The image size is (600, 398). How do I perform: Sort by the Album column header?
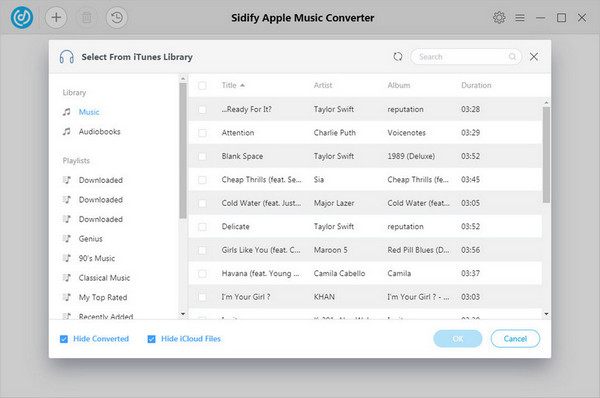click(x=399, y=85)
